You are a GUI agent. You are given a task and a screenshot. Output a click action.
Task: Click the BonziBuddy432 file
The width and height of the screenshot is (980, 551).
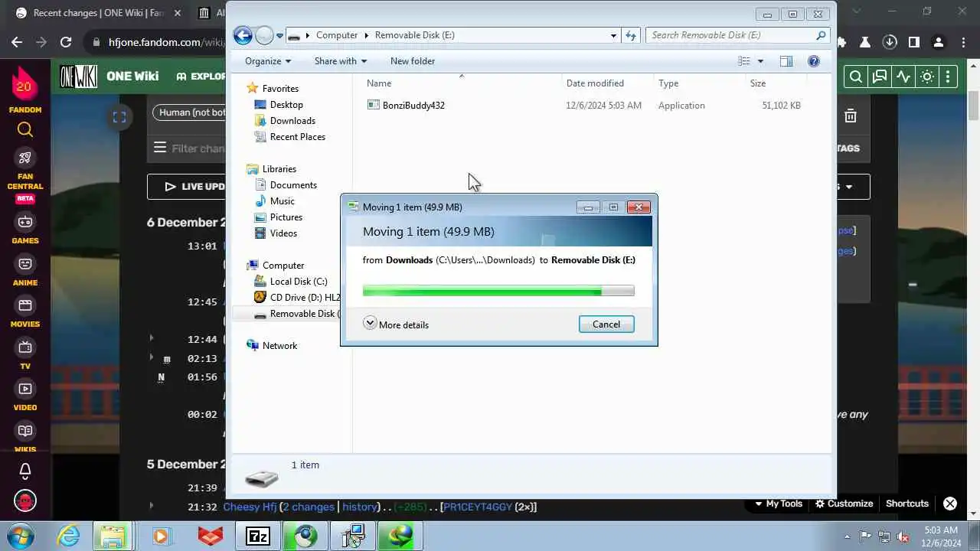[x=413, y=106]
